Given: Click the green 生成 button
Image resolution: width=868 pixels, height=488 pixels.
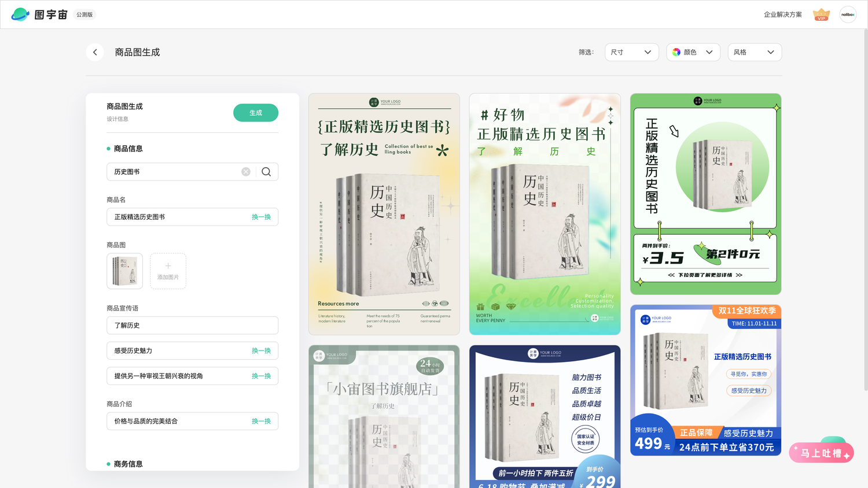Looking at the screenshot, I should click(x=256, y=113).
